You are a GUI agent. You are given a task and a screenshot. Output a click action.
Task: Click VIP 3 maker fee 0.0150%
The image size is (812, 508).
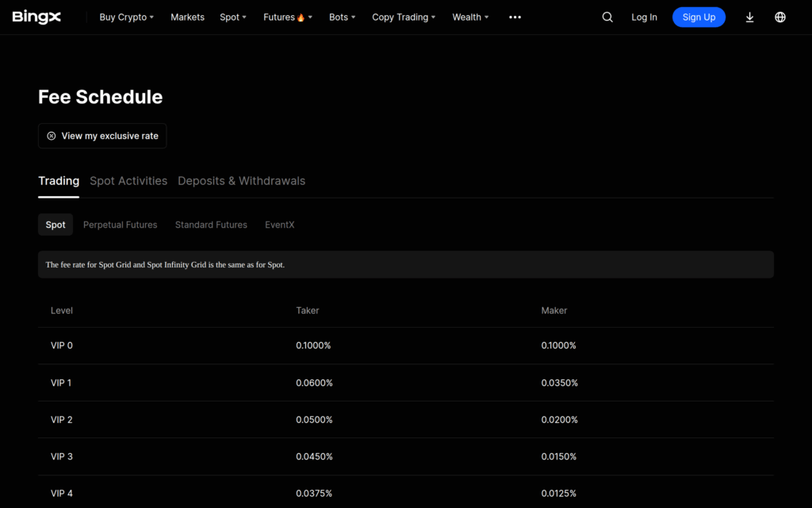559,456
